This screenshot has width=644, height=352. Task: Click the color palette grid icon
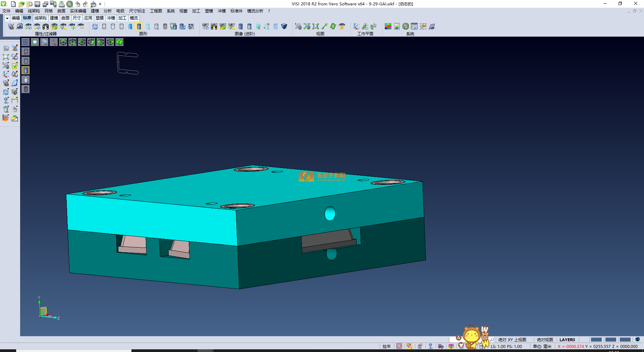pyautogui.click(x=388, y=26)
